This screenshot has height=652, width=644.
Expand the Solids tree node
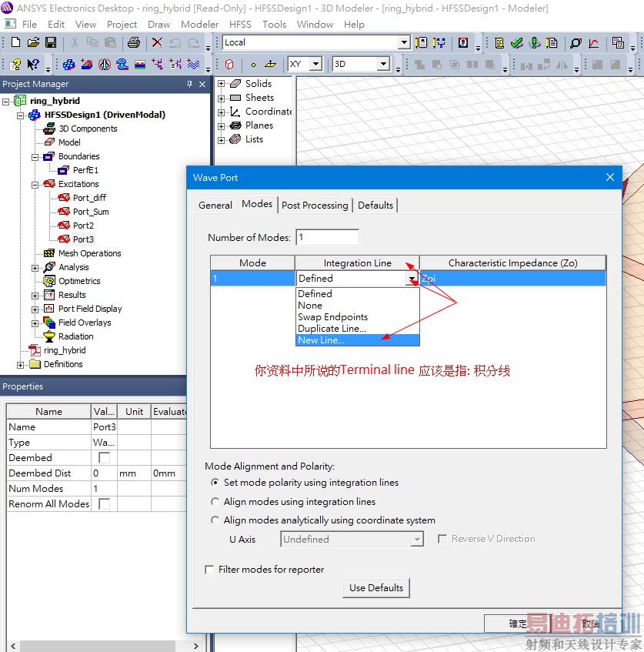tap(221, 84)
